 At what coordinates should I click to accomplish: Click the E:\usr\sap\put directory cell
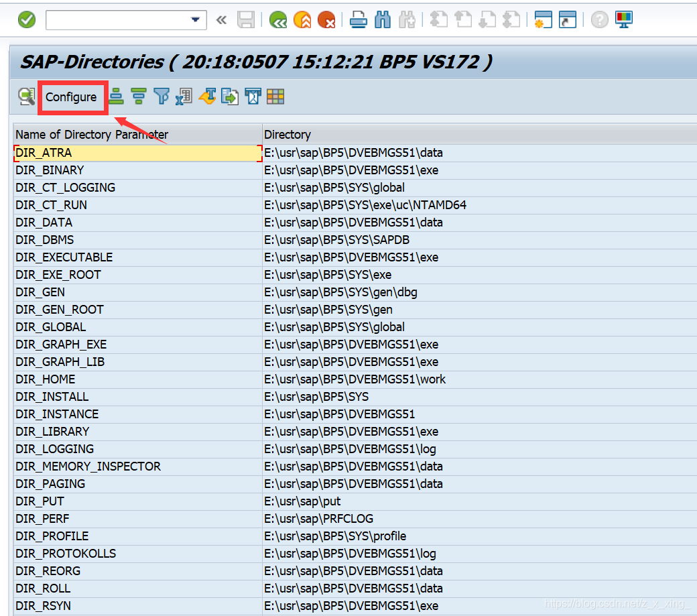pos(480,501)
